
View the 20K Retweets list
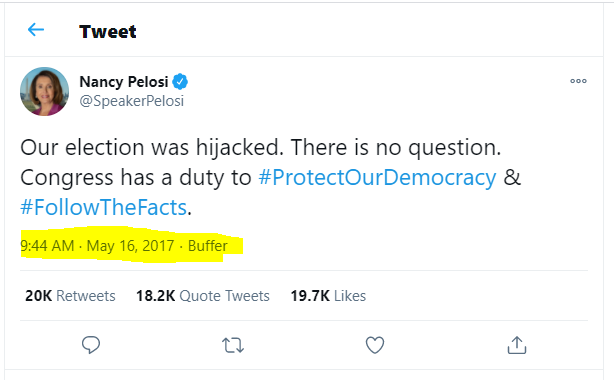point(70,296)
